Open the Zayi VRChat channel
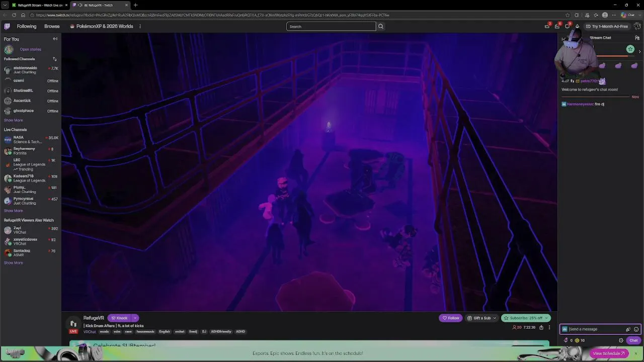 point(31,230)
